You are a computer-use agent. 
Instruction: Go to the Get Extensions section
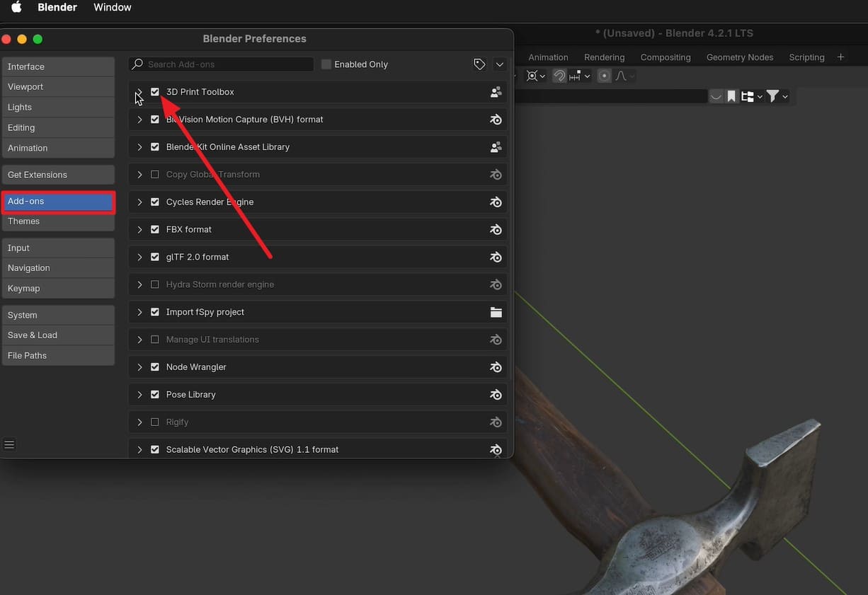pos(38,174)
